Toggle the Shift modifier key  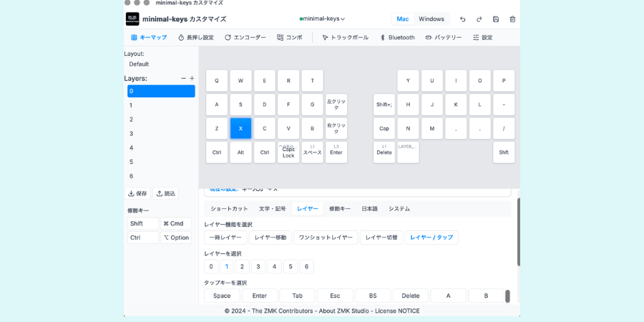pyautogui.click(x=143, y=223)
